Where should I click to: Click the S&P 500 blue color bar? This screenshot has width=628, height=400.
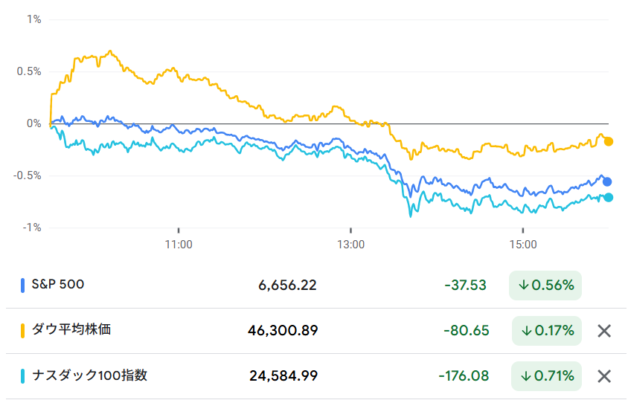(x=22, y=285)
